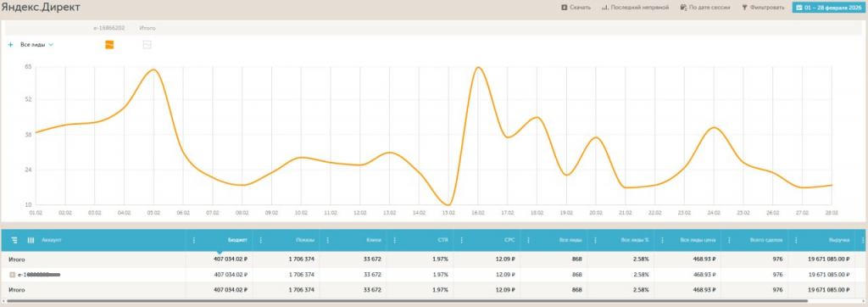Open the Бюджет column options dots
Screen dimensions: 868x307
194,240
